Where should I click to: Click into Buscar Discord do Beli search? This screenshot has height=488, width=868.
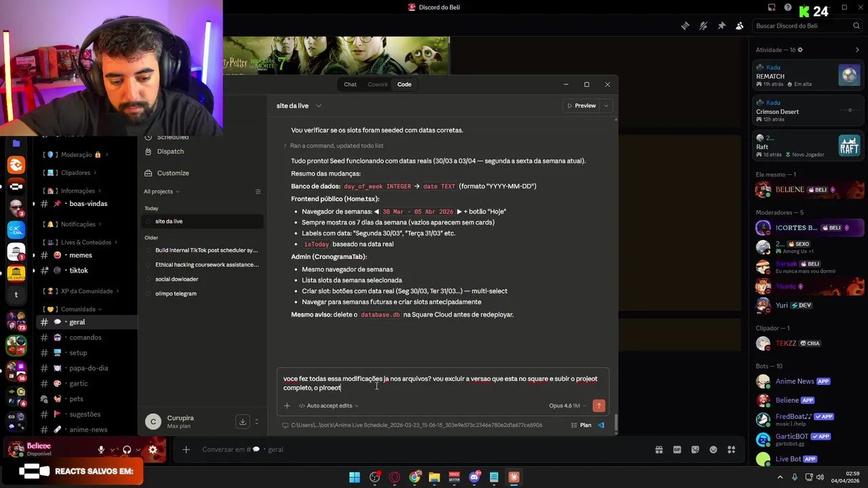coord(807,26)
